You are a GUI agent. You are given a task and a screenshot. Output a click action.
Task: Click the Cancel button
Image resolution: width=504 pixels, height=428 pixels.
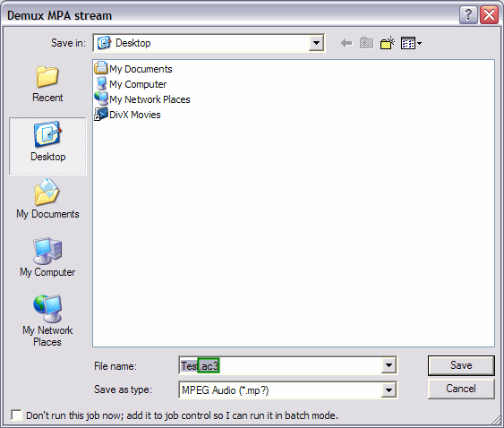click(461, 389)
